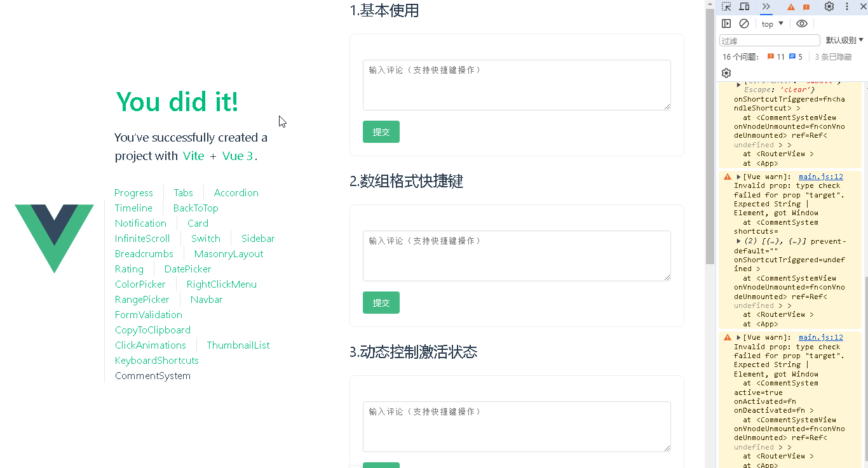The width and height of the screenshot is (868, 468).
Task: Open main.js:12 link in shortcuts= warning
Action: point(820,177)
